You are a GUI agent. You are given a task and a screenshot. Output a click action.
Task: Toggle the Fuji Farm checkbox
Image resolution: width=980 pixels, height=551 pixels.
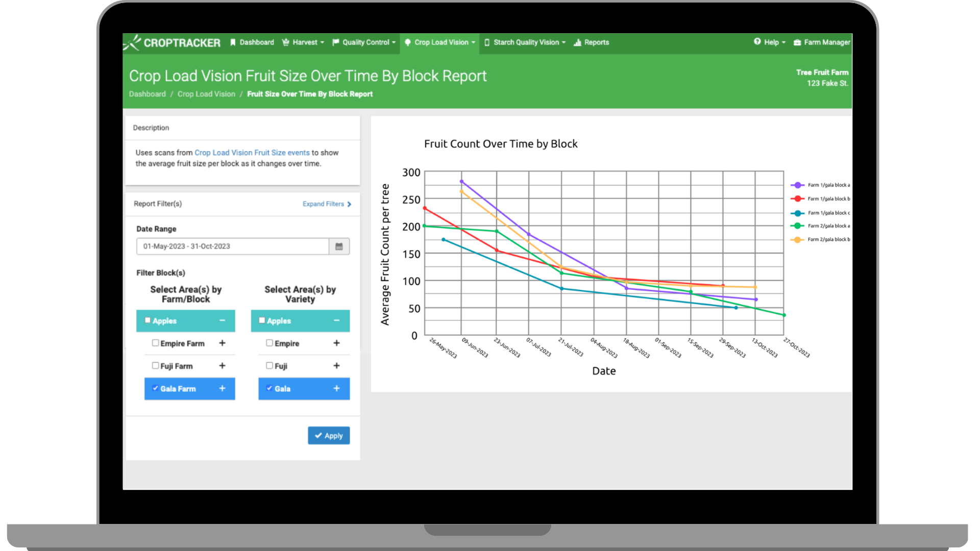[155, 365]
